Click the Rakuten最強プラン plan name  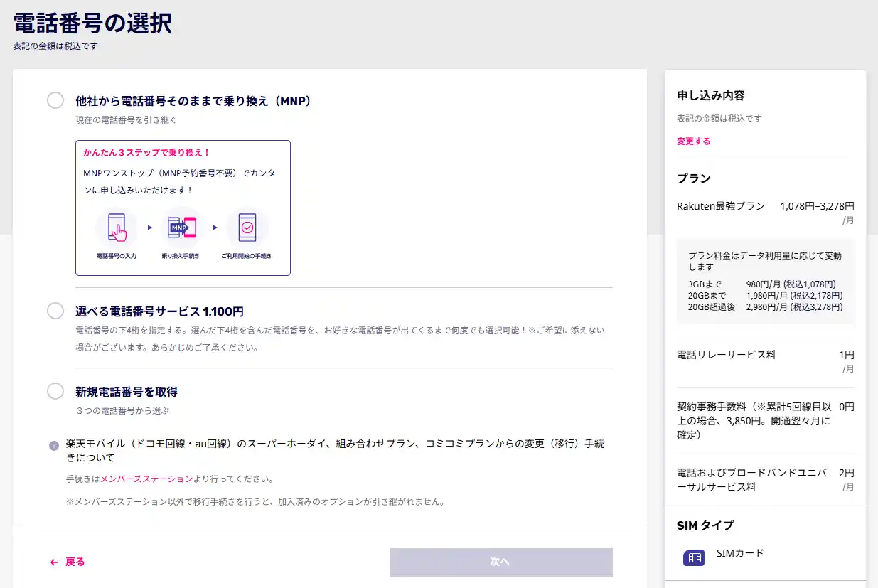(x=721, y=206)
